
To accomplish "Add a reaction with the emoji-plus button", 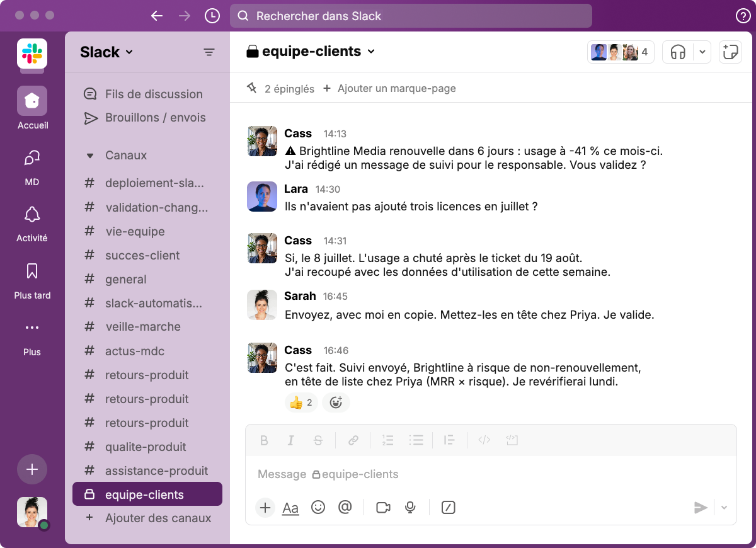I will [x=336, y=402].
